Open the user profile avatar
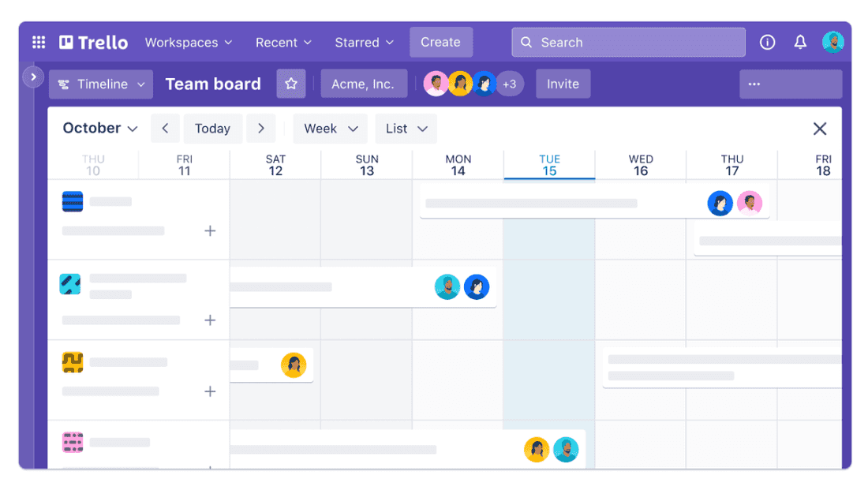The image size is (868, 490). click(x=832, y=43)
